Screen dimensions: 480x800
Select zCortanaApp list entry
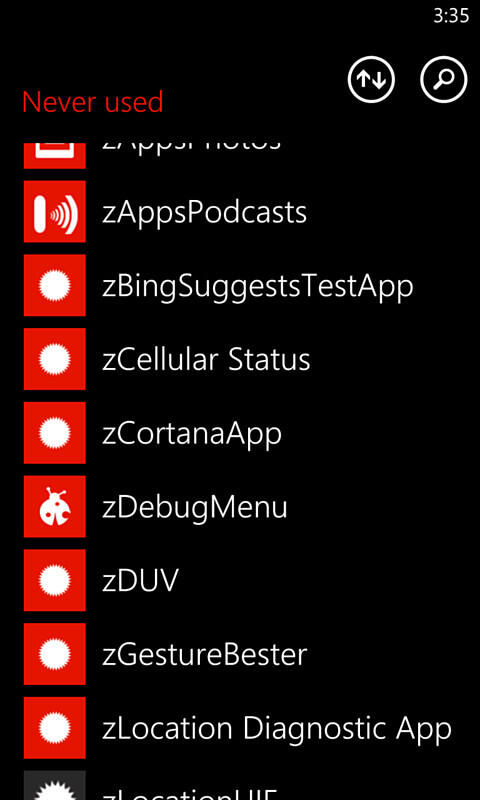[192, 435]
